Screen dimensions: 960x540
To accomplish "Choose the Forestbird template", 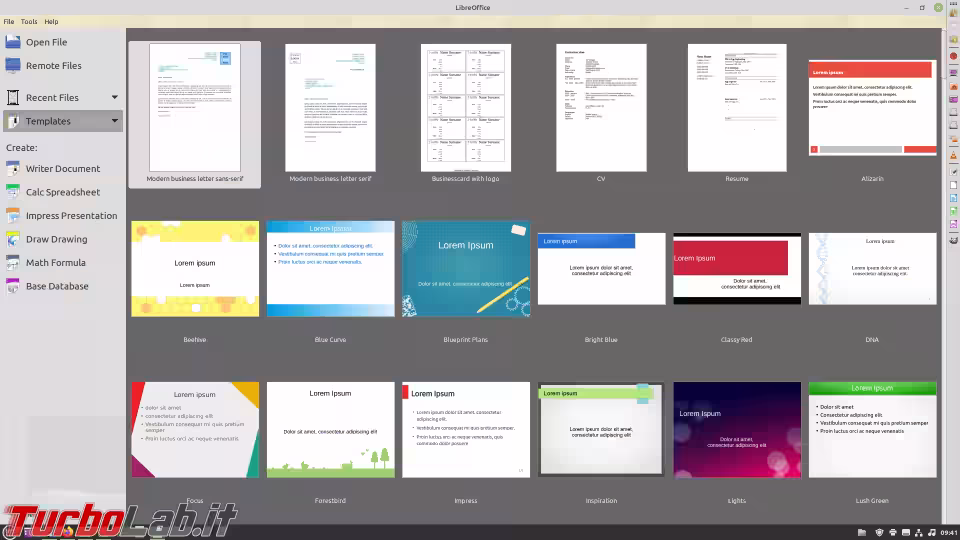I will click(x=331, y=430).
